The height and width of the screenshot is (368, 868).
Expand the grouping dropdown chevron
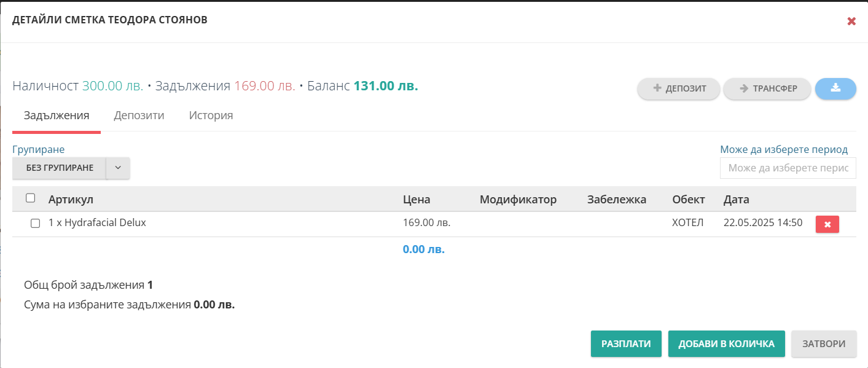point(118,168)
